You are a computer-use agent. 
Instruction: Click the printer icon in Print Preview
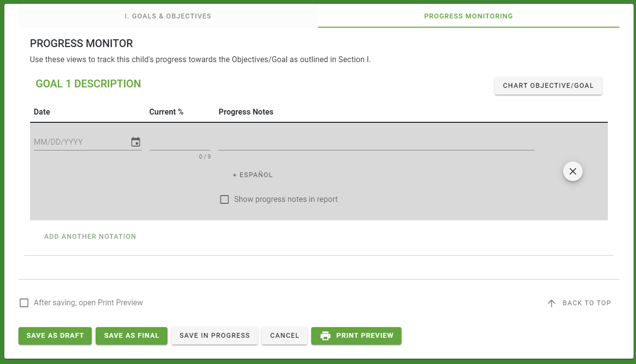325,336
